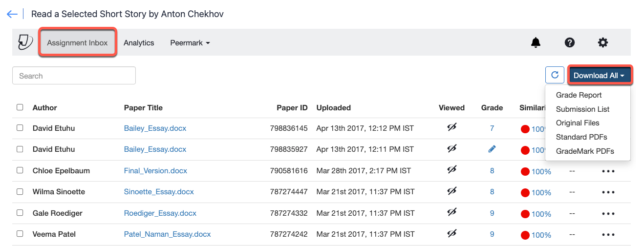Collapse the Download All dropdown
The width and height of the screenshot is (644, 246).
pos(599,76)
